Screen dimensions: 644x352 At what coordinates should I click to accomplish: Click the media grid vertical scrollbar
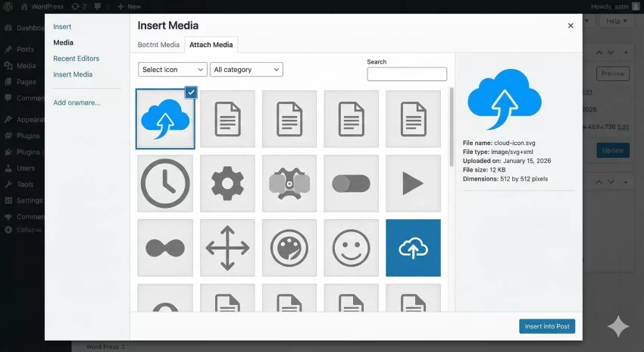click(452, 152)
